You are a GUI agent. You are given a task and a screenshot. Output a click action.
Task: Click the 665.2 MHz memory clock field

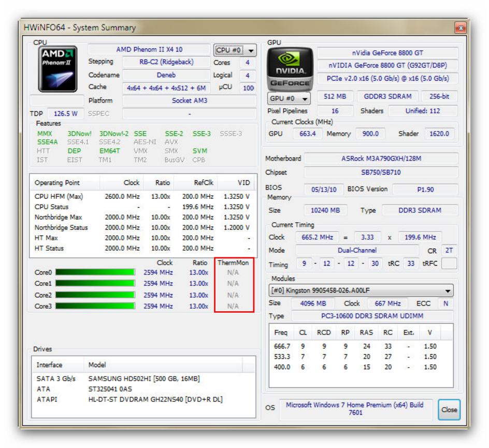(317, 237)
